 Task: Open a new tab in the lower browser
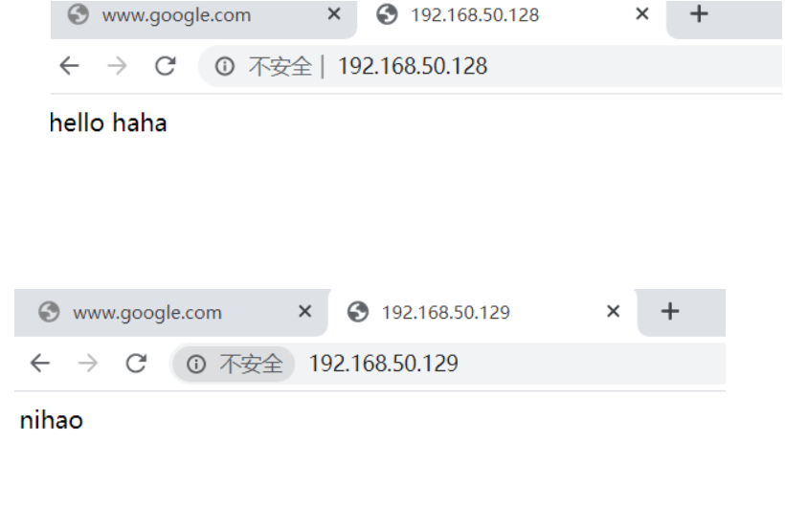(x=670, y=311)
